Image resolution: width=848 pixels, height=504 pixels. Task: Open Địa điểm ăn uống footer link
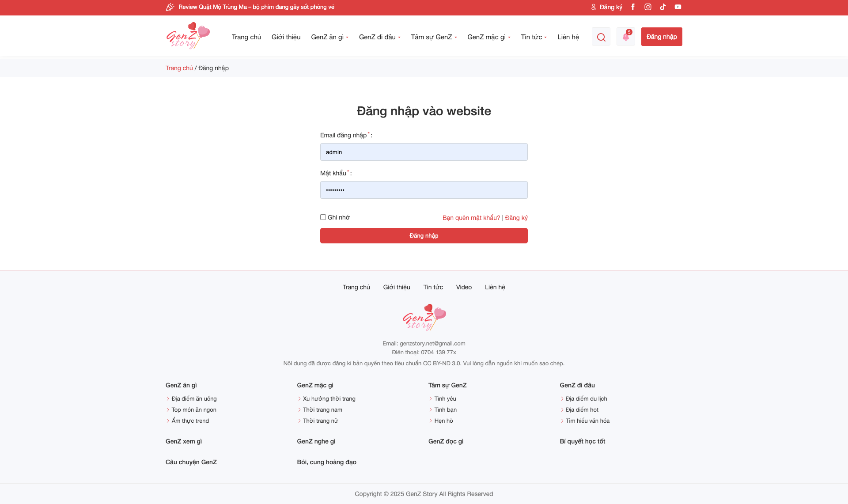(194, 399)
